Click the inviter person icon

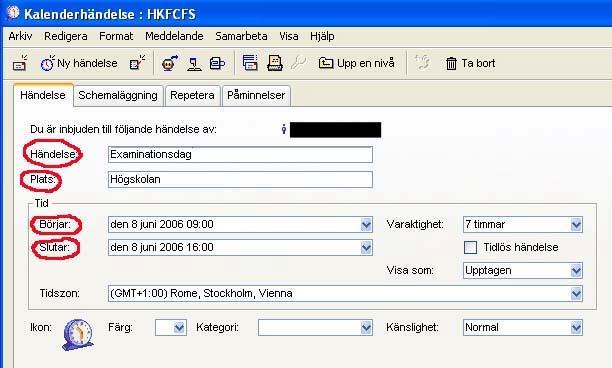coord(284,129)
